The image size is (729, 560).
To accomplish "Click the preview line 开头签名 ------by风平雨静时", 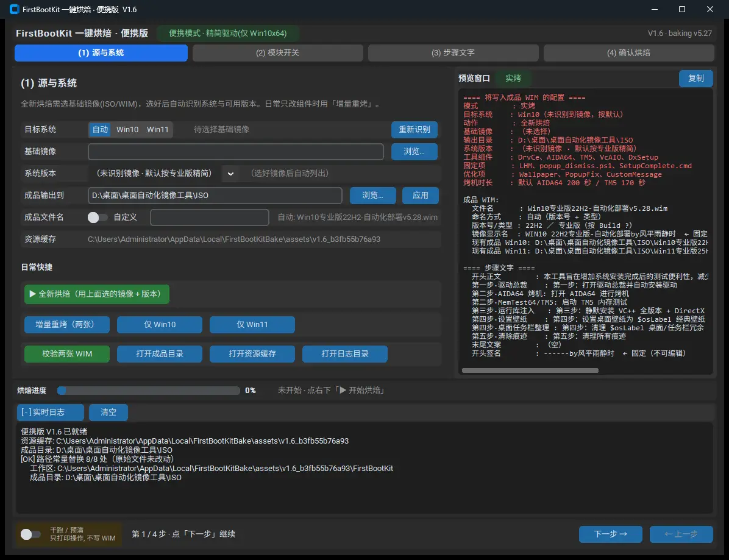I will [578, 353].
